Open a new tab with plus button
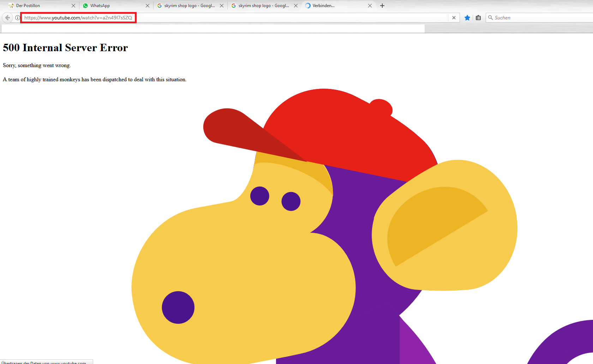Viewport: 593px width, 364px height. [x=382, y=6]
